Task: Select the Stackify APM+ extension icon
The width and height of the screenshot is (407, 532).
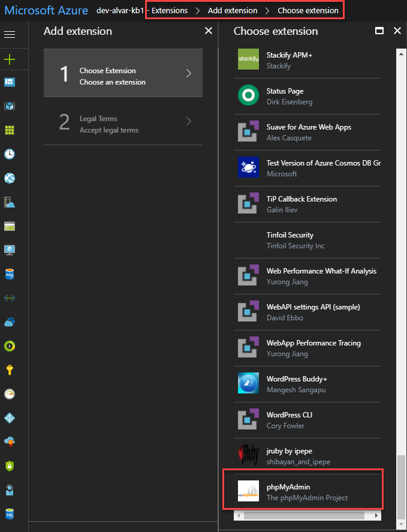Action: coord(248,59)
